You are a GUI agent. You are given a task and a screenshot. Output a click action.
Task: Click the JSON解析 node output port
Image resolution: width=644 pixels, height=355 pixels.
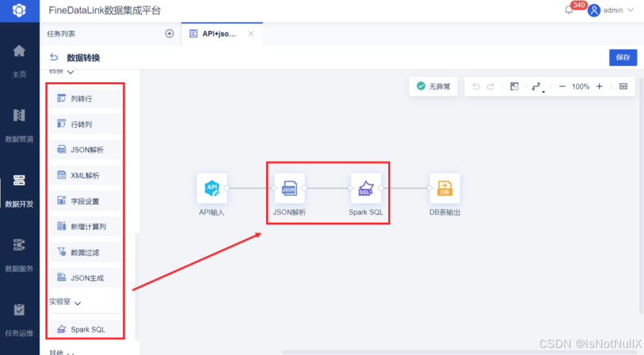304,188
